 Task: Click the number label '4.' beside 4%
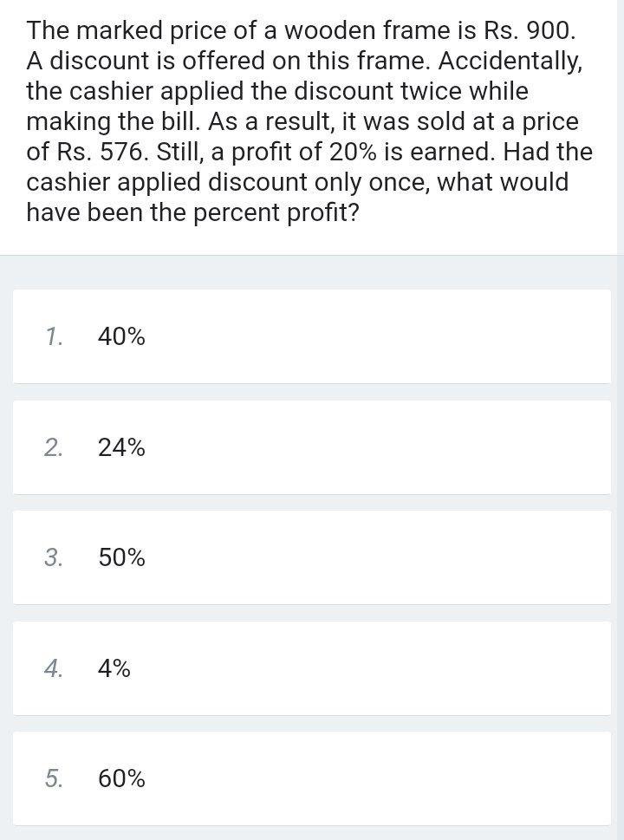coord(53,668)
